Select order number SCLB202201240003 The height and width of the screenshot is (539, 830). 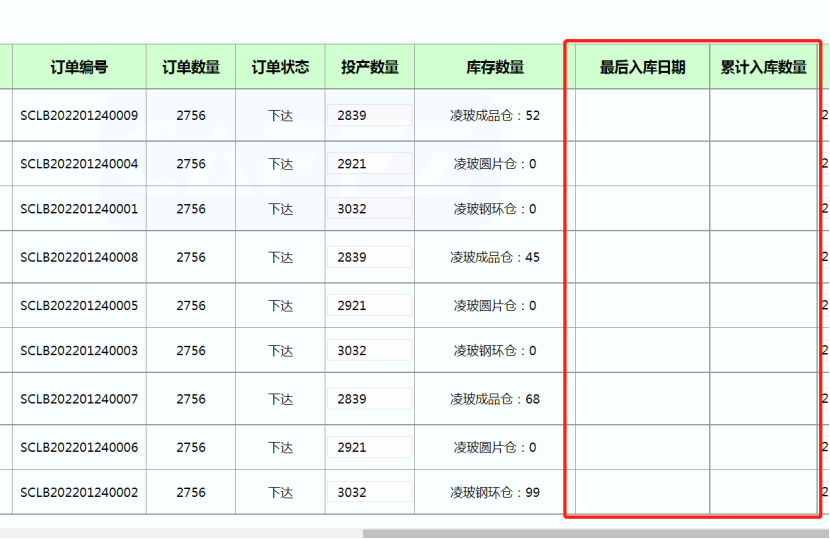click(79, 351)
